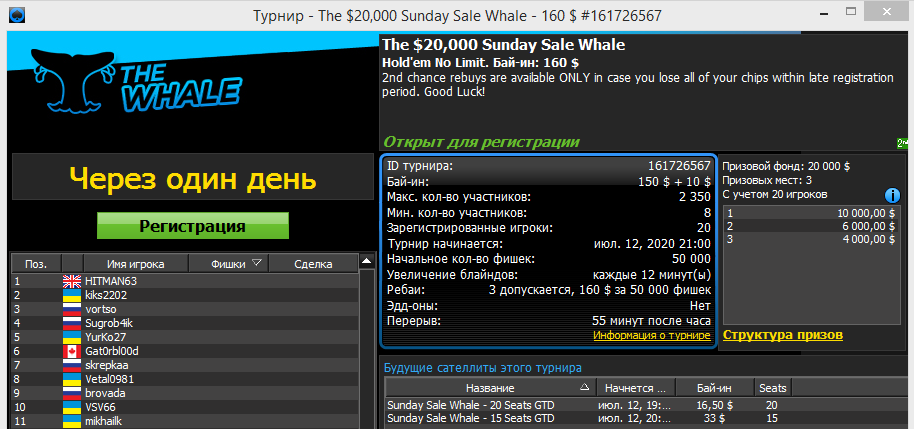This screenshot has width=914, height=429.
Task: Click the green 2nd chance badge icon
Action: pos(902,143)
